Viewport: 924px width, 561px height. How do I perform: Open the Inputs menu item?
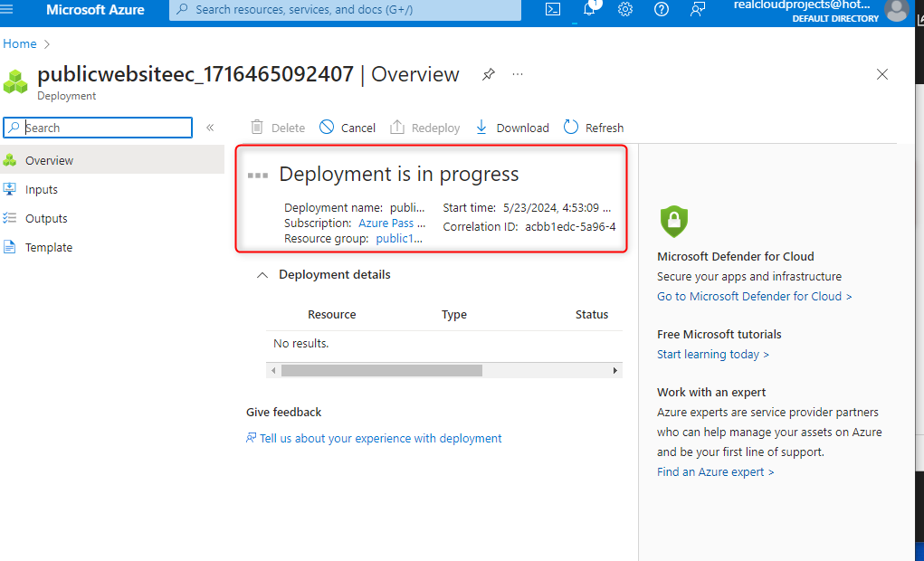click(42, 189)
